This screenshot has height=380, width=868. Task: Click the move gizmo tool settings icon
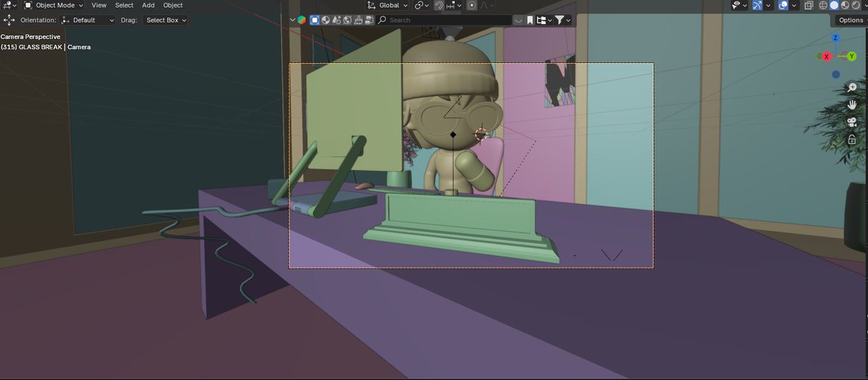(x=9, y=20)
